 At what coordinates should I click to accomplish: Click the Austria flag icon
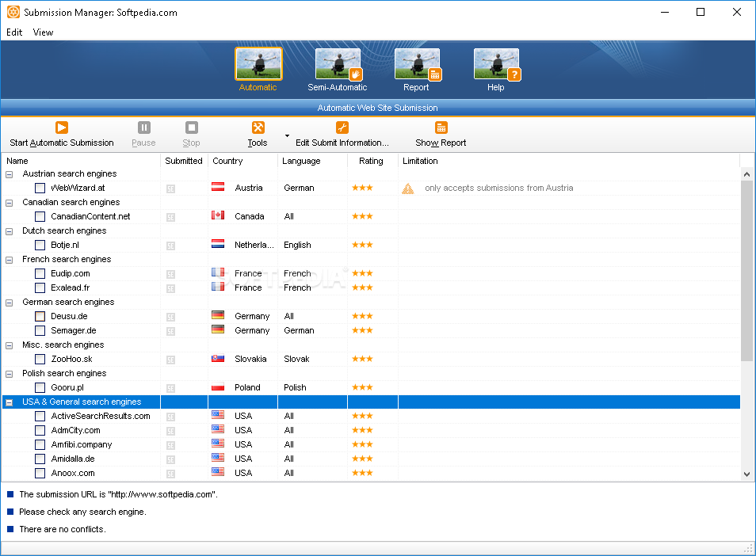click(x=218, y=187)
